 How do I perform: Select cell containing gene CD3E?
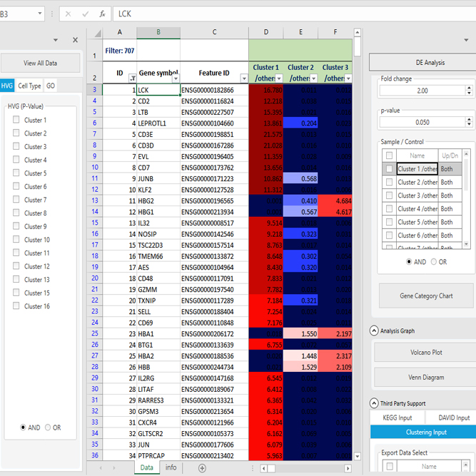click(x=158, y=134)
